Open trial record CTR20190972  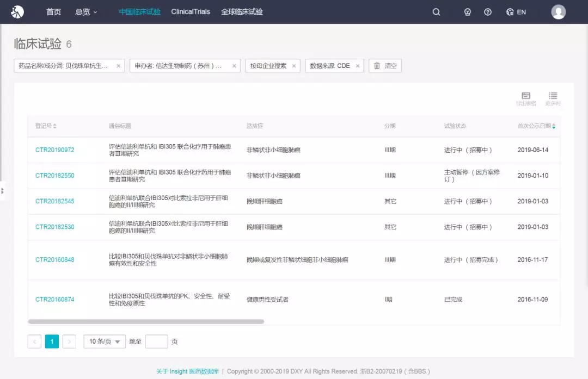pyautogui.click(x=55, y=150)
